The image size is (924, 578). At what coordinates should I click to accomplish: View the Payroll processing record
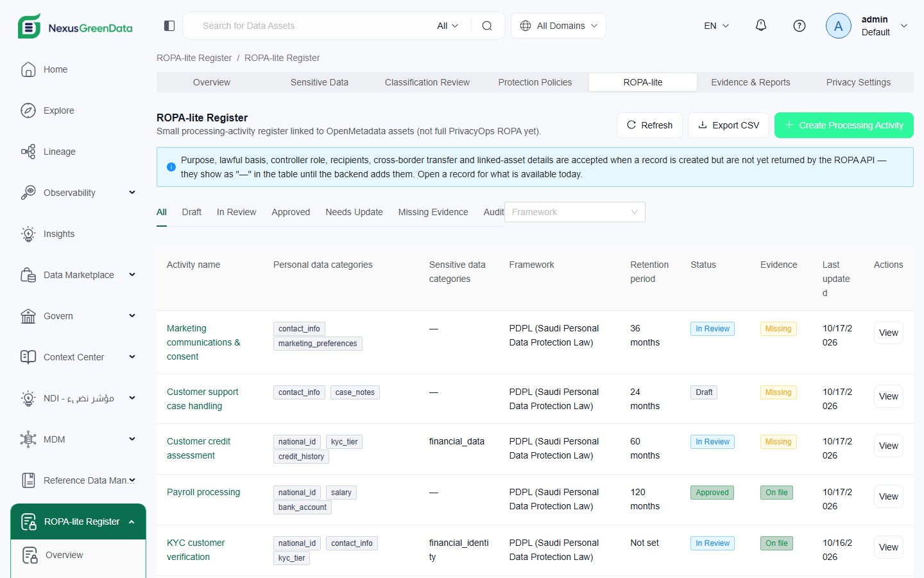tap(889, 496)
